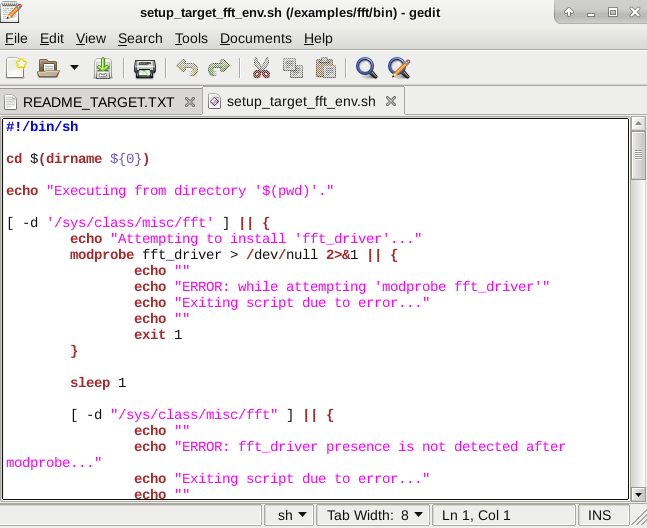This screenshot has width=647, height=528.
Task: Open the Edit menu
Action: 52,38
